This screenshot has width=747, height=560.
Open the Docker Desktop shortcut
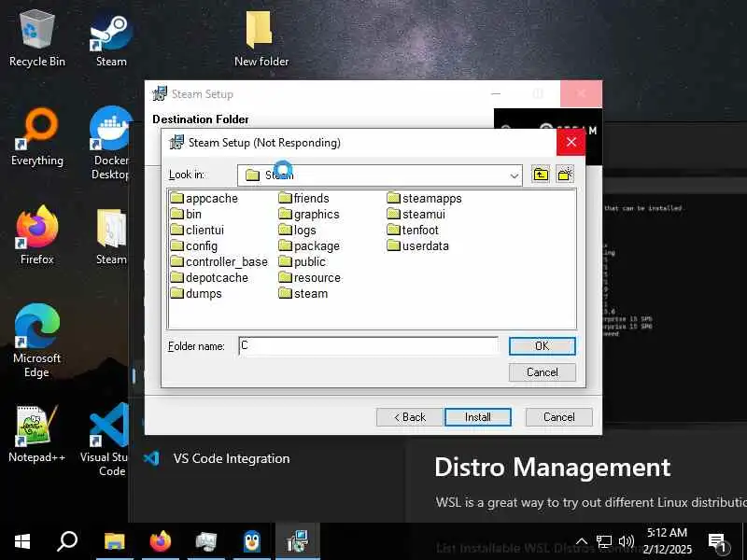tap(110, 143)
